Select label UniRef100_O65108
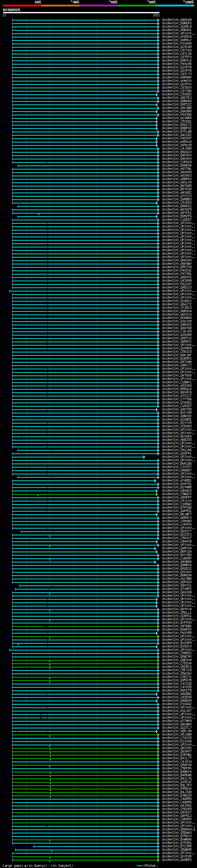 (x=177, y=145)
